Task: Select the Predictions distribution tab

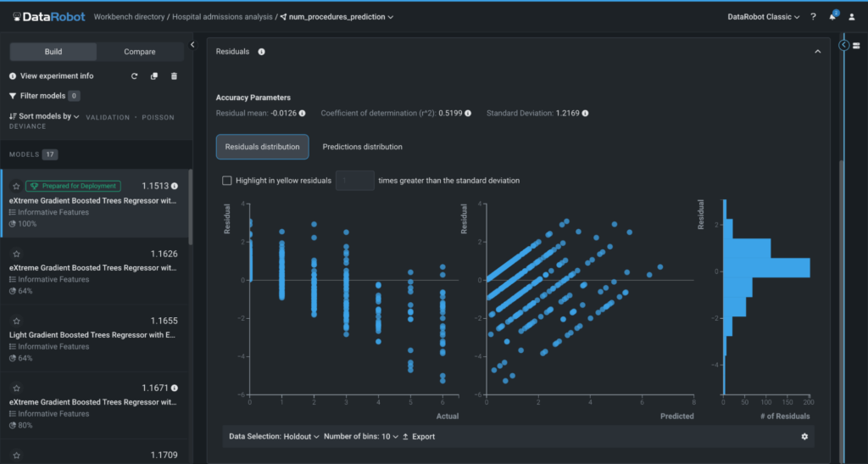Action: coord(362,147)
